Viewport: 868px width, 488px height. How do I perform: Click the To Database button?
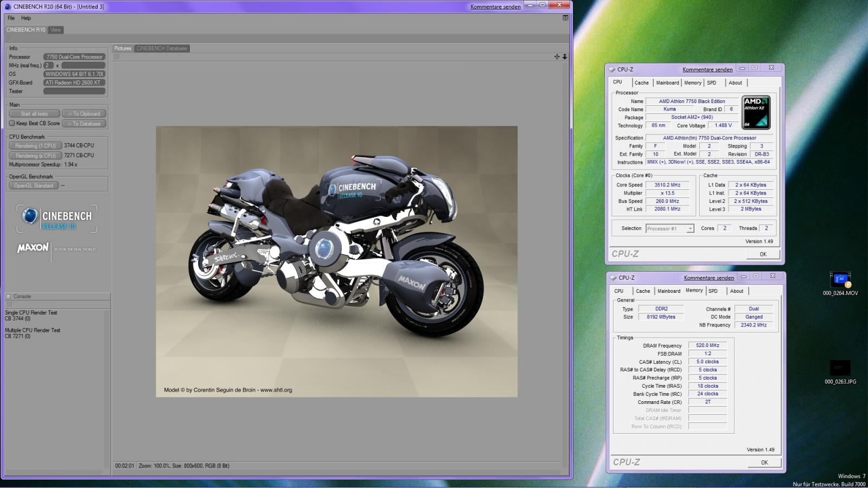tap(84, 124)
